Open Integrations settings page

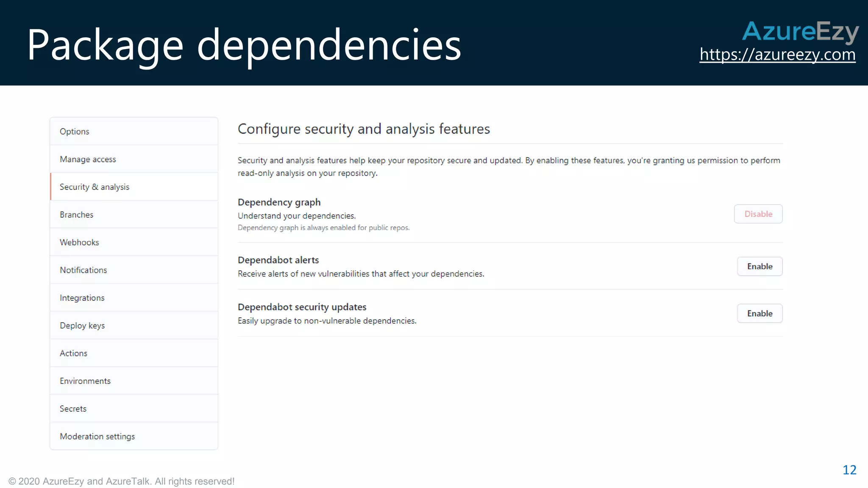pos(134,298)
